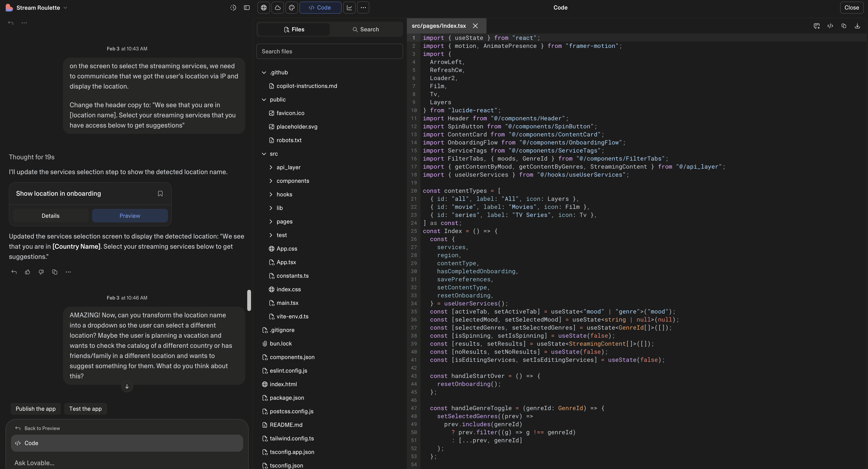This screenshot has height=469, width=868.
Task: Click Publish the app suggestion
Action: [x=35, y=409]
